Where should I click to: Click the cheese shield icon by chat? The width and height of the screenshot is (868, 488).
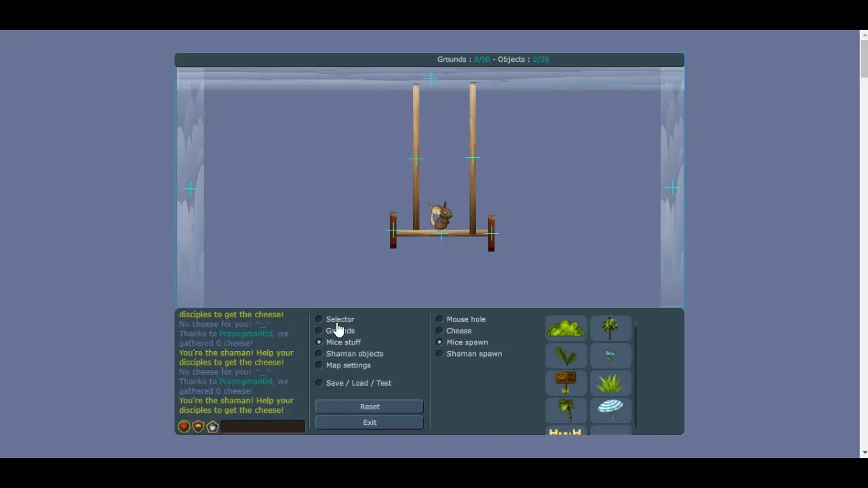tap(198, 426)
